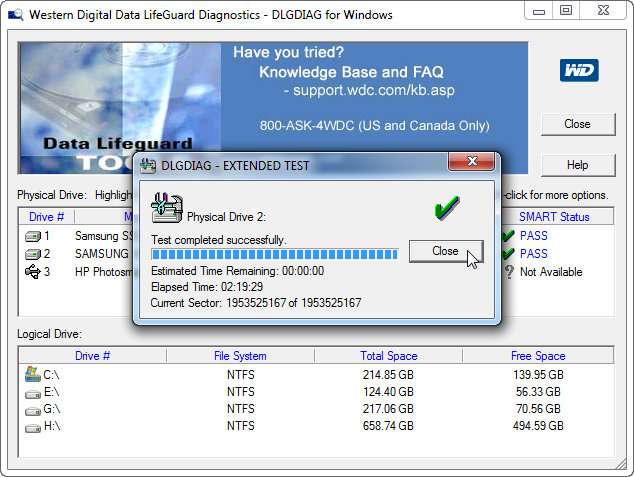Click the Elapsed Time 02:19:29 text
This screenshot has height=477, width=634.
(207, 287)
